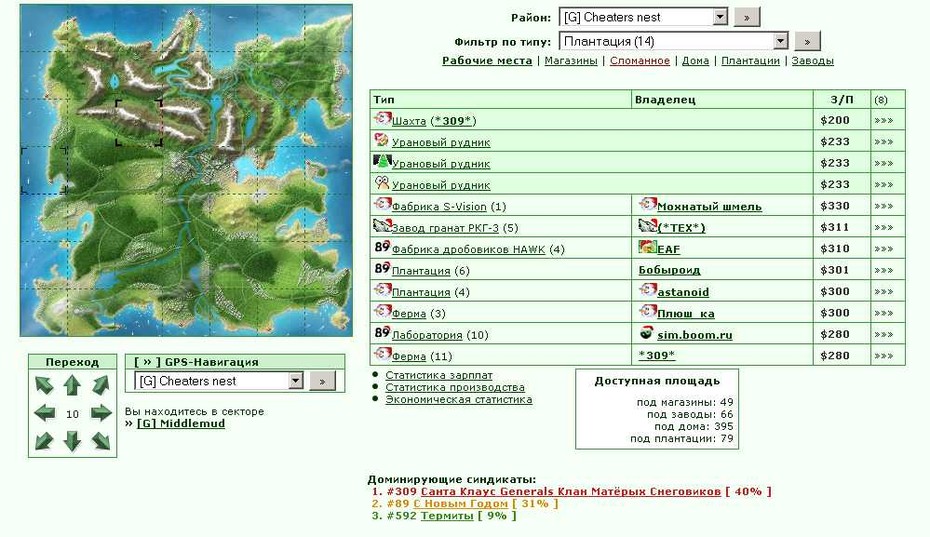Image resolution: width=930 pixels, height=537 pixels.
Task: Open Статистика зарплат link
Action: coord(439,375)
